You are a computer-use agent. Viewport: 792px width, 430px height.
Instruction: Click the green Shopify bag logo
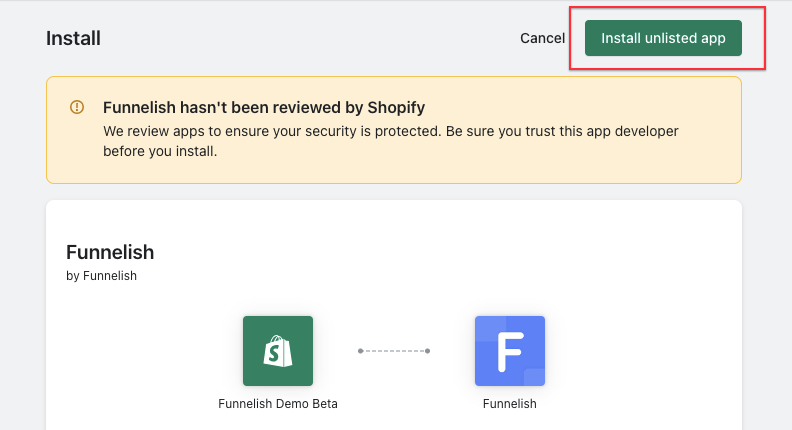click(278, 351)
